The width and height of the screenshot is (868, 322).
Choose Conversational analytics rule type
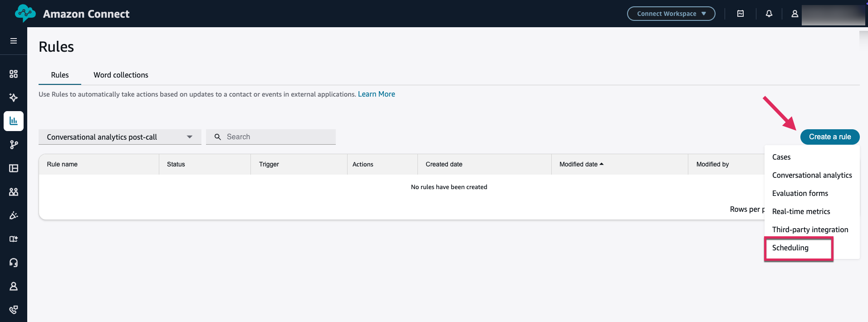(x=812, y=175)
